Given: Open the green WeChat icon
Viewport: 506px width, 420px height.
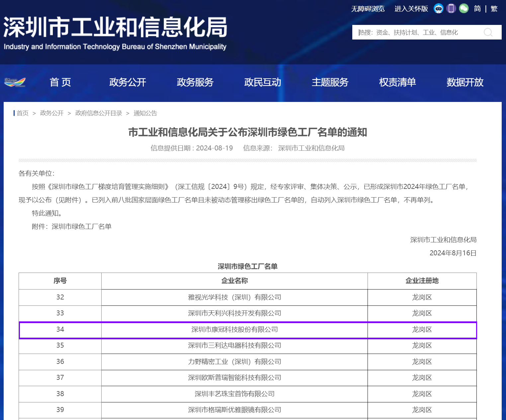Looking at the screenshot, I should [464, 9].
